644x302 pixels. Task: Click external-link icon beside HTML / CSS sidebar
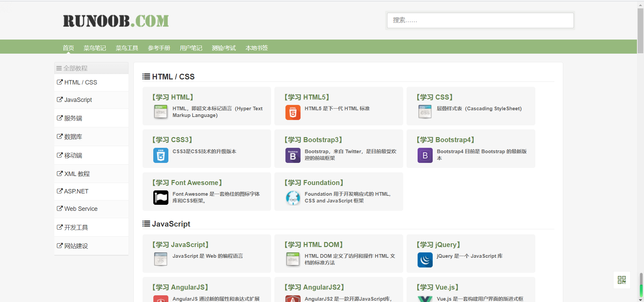click(60, 82)
